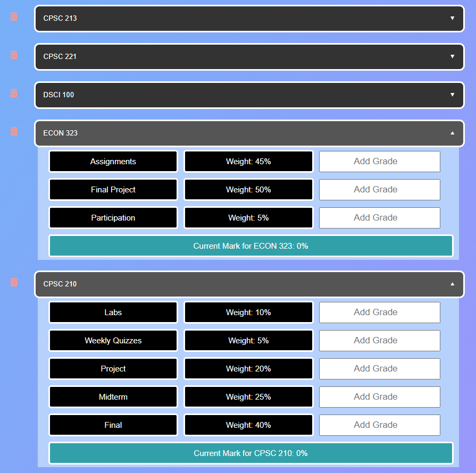Delete the CPSC 221 course
This screenshot has width=476, height=473.
[13, 55]
